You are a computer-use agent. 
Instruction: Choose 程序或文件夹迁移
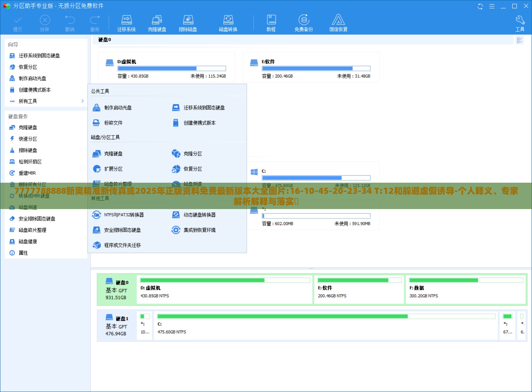[x=117, y=245]
